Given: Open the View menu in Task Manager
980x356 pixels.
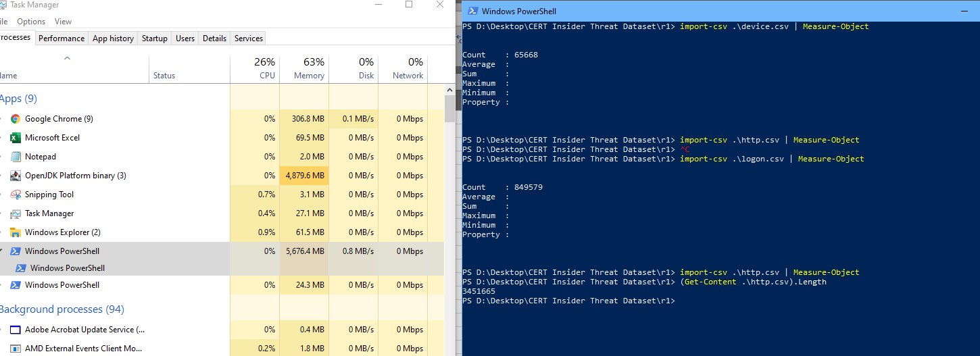Looking at the screenshot, I should 63,22.
